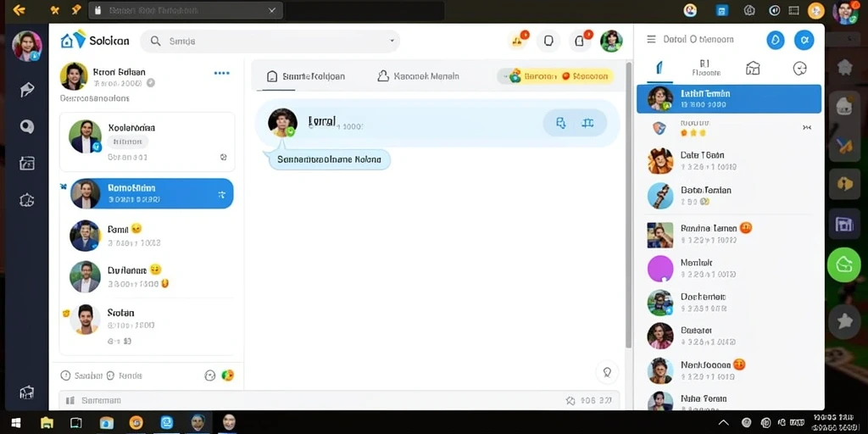Click the message bubble in the chat
This screenshot has width=868, height=434.
point(330,159)
